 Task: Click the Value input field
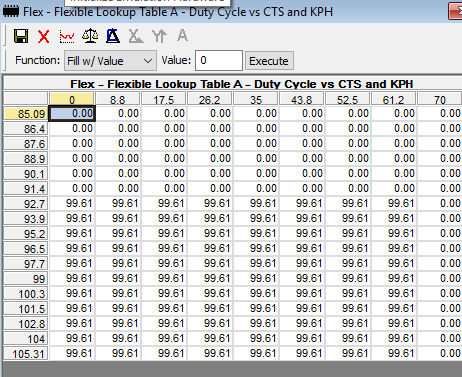(219, 61)
